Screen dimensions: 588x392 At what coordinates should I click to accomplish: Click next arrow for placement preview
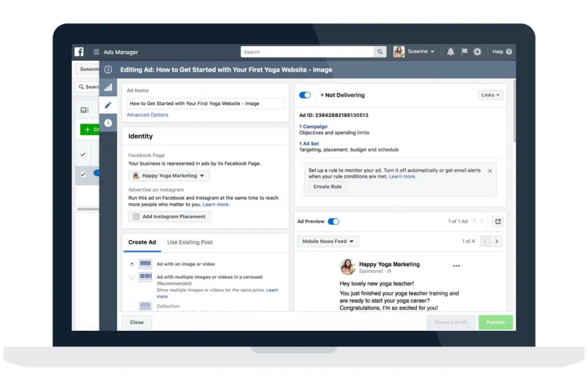coord(497,241)
